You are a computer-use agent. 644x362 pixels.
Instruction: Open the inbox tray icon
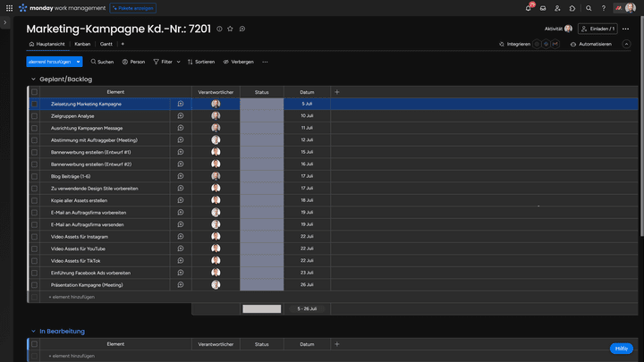click(543, 8)
